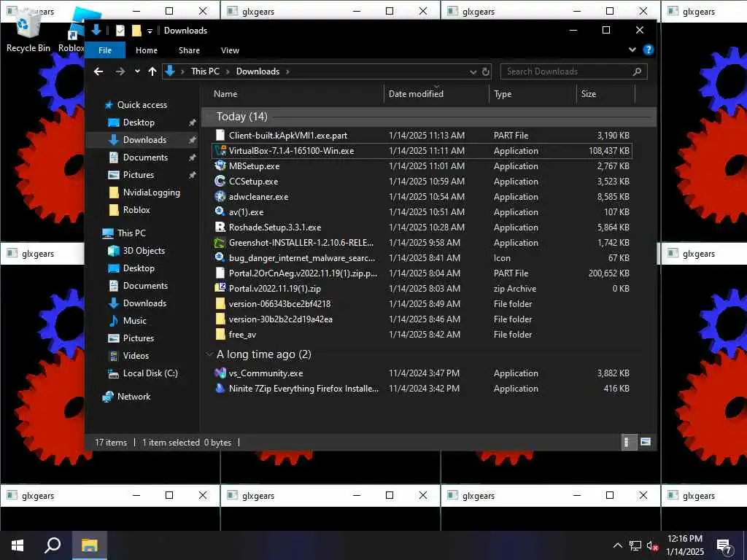Image resolution: width=747 pixels, height=560 pixels.
Task: Click File Explorer taskbar icon
Action: pos(89,545)
